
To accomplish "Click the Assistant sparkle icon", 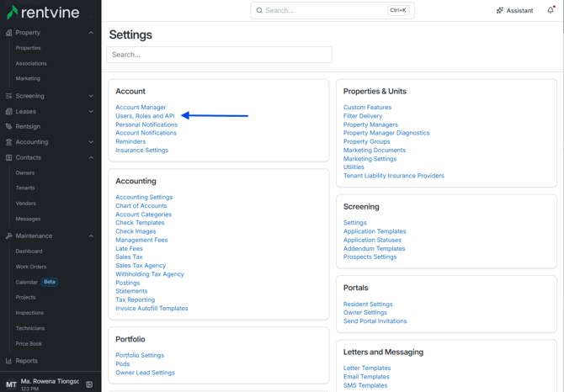I will point(500,10).
